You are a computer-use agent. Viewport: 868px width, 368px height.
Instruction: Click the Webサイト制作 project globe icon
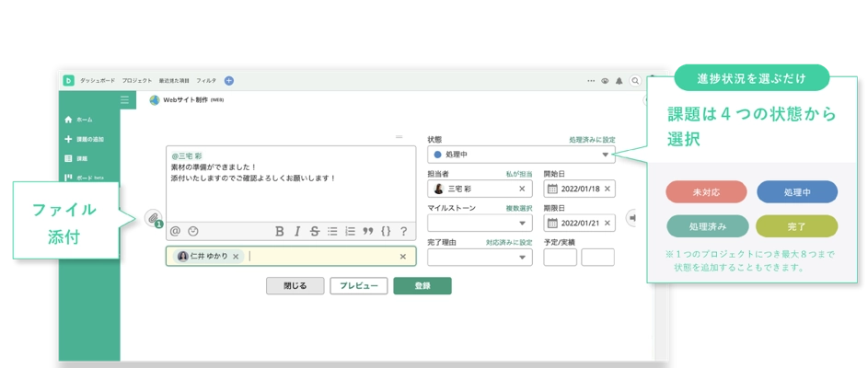tap(155, 100)
